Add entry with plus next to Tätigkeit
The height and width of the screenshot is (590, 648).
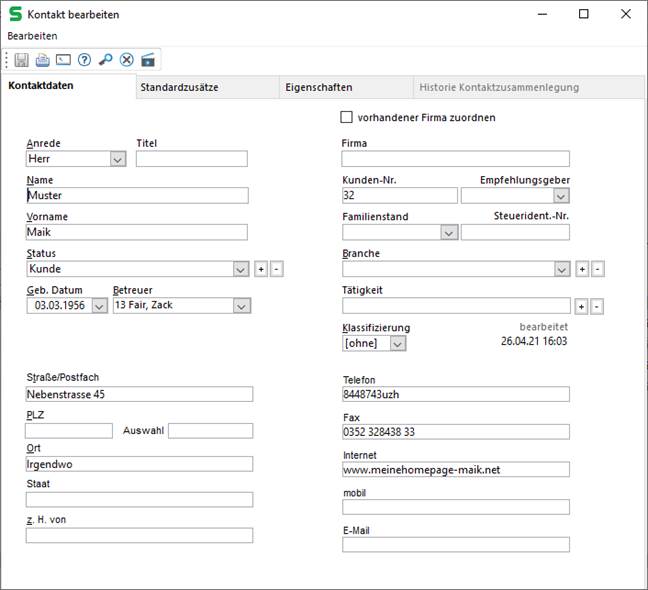coord(581,306)
